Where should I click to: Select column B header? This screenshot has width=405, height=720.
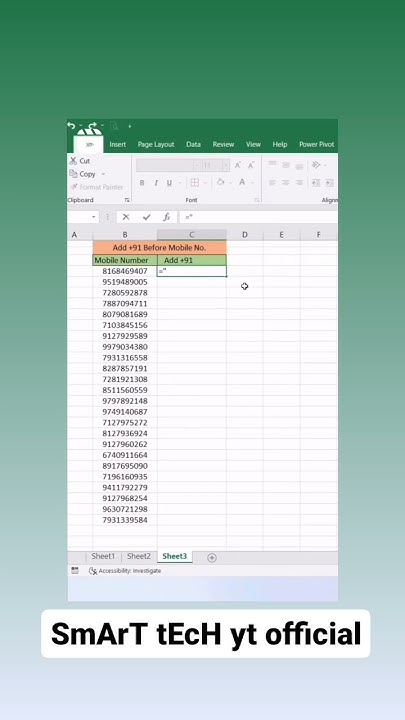coord(125,235)
